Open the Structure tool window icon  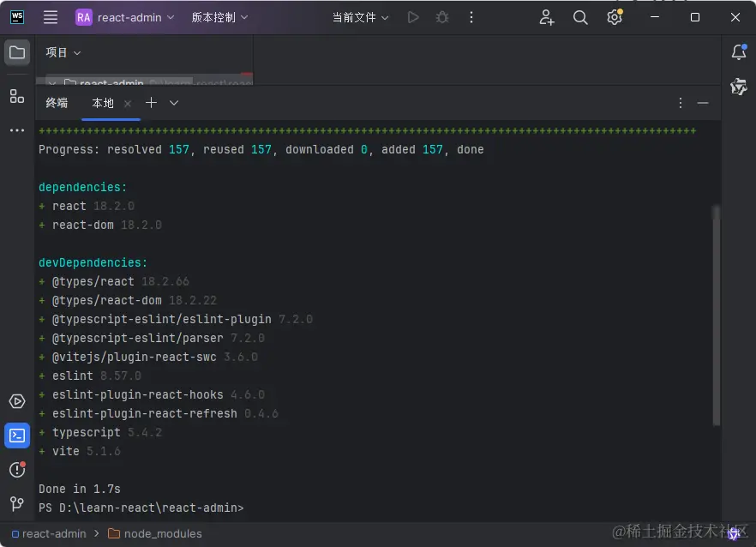point(17,96)
